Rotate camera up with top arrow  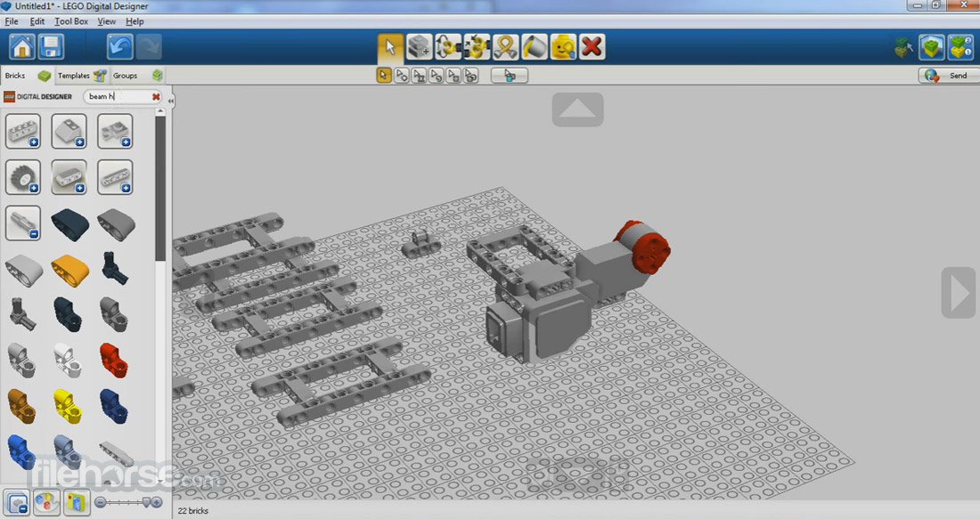pos(577,109)
